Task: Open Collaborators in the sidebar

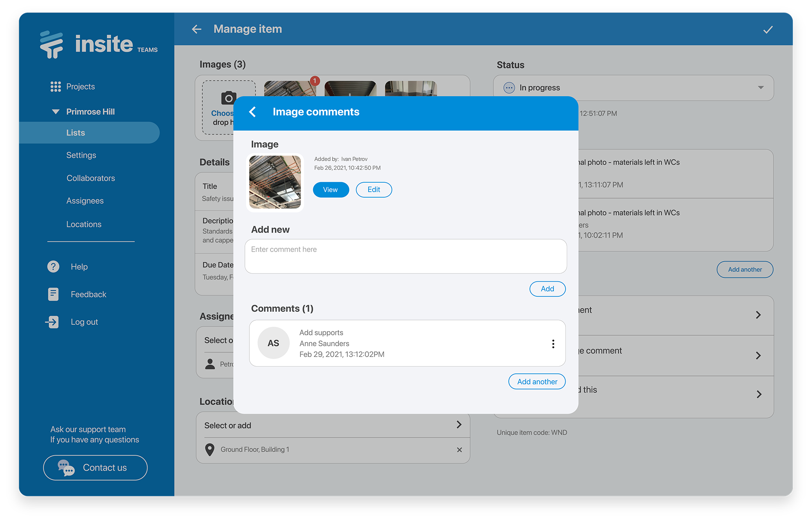Action: point(91,178)
